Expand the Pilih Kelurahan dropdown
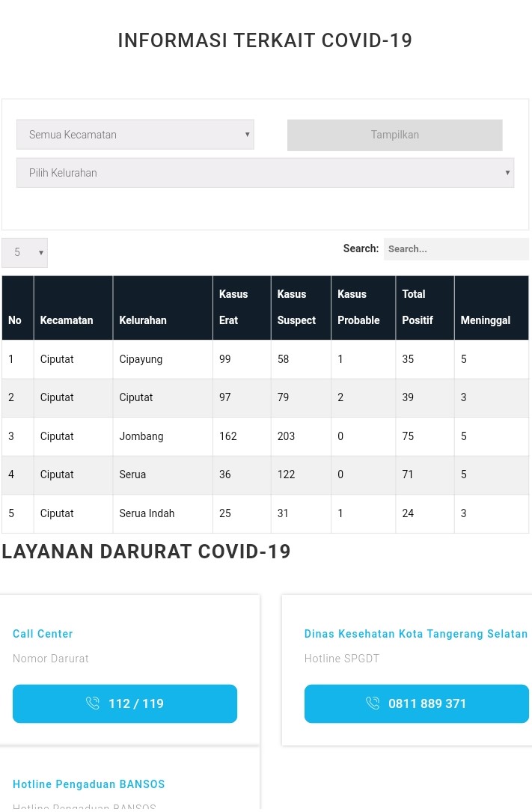Image resolution: width=532 pixels, height=812 pixels. pos(265,173)
